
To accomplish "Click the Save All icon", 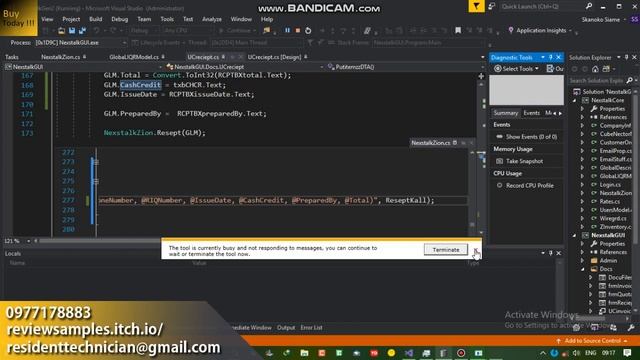I will pyautogui.click(x=82, y=31).
